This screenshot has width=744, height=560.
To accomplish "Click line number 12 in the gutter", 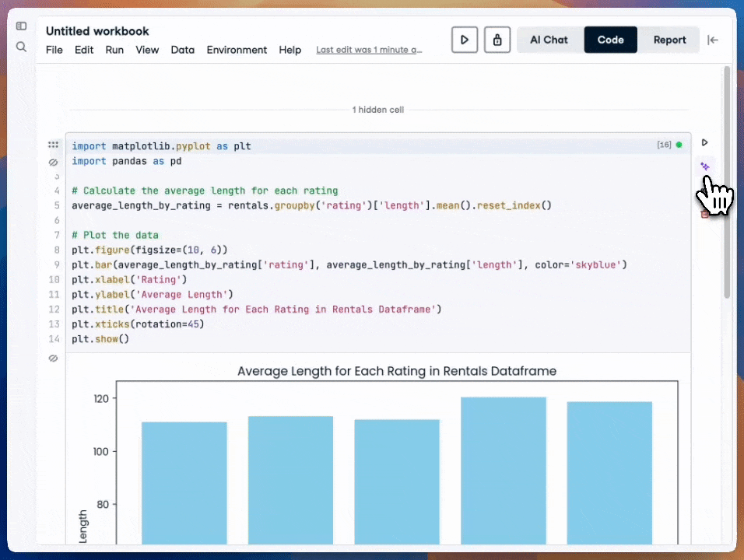I will point(54,309).
